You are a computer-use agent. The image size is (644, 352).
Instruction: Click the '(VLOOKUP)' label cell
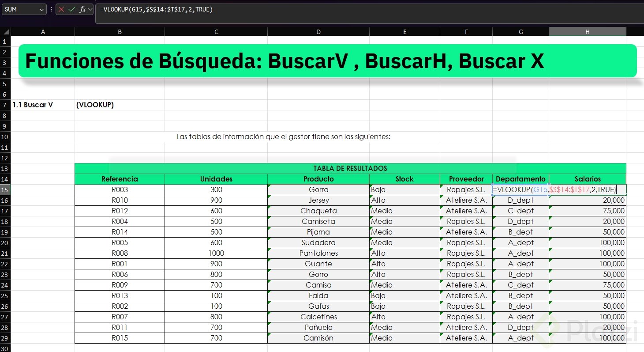pos(120,105)
